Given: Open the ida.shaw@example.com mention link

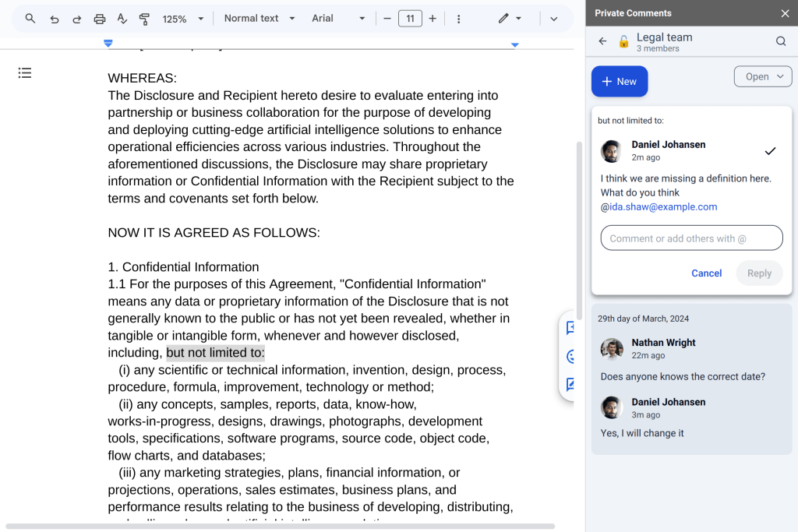Looking at the screenshot, I should coord(663,207).
